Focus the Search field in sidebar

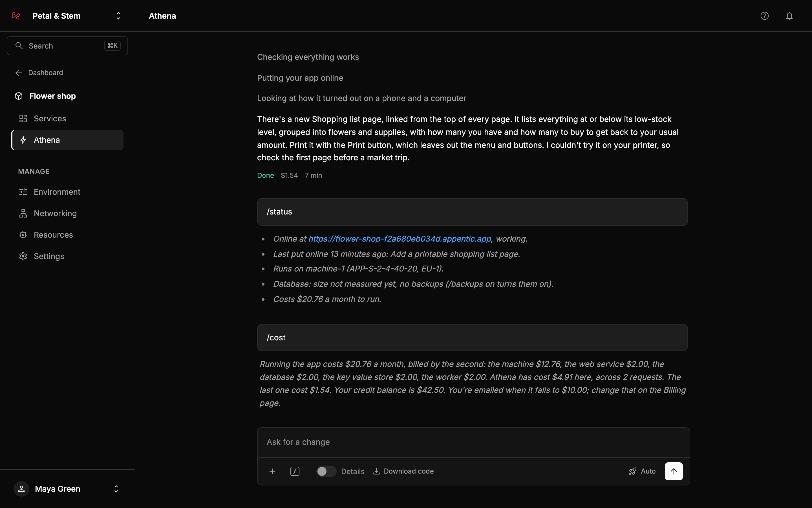tap(67, 46)
